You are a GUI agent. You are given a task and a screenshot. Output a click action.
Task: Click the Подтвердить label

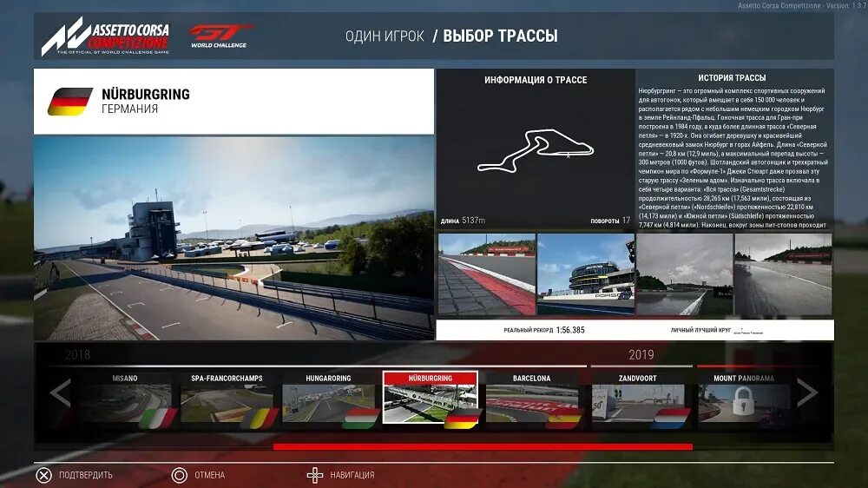point(86,475)
